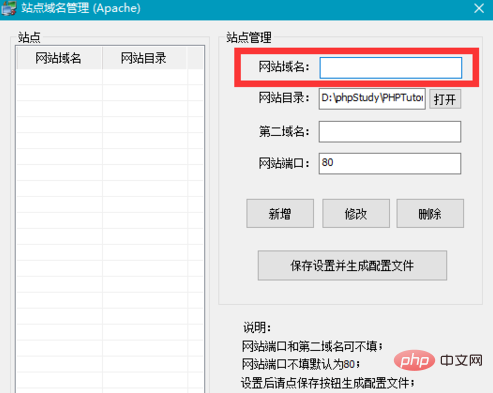This screenshot has width=493, height=393.
Task: Click the app icon in title bar
Action: (x=9, y=8)
